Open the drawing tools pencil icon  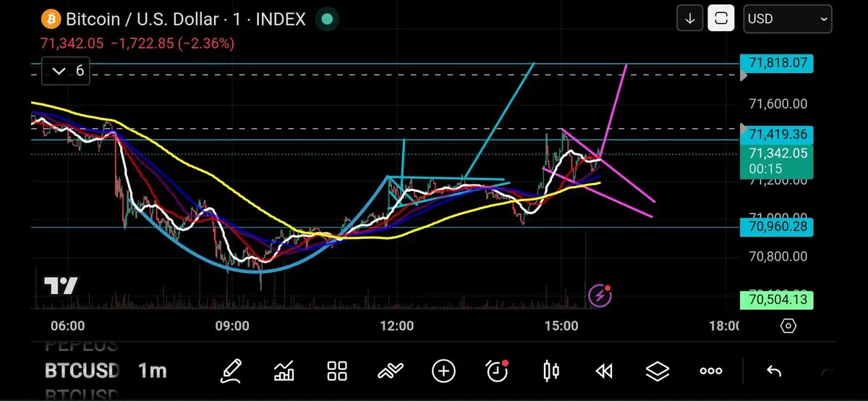tap(231, 371)
